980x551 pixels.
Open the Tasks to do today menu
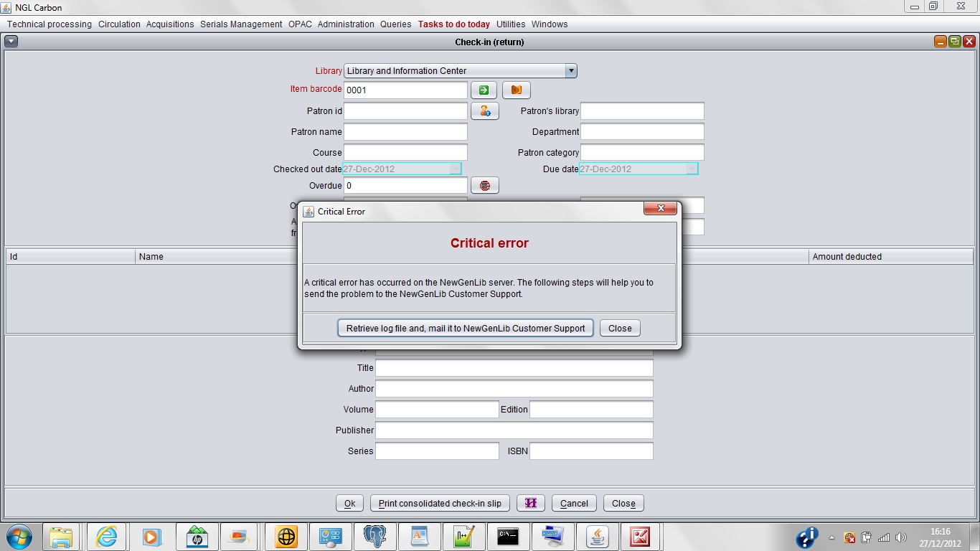coord(453,24)
